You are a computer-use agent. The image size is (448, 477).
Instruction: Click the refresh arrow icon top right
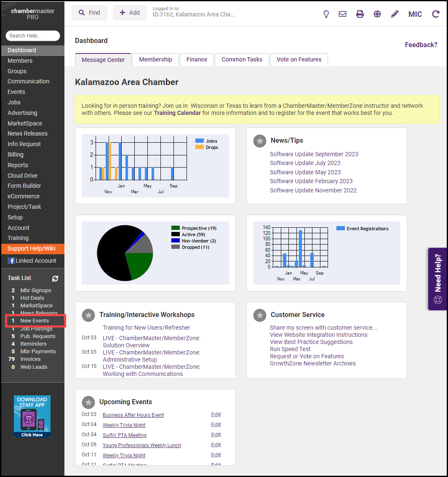click(x=436, y=14)
